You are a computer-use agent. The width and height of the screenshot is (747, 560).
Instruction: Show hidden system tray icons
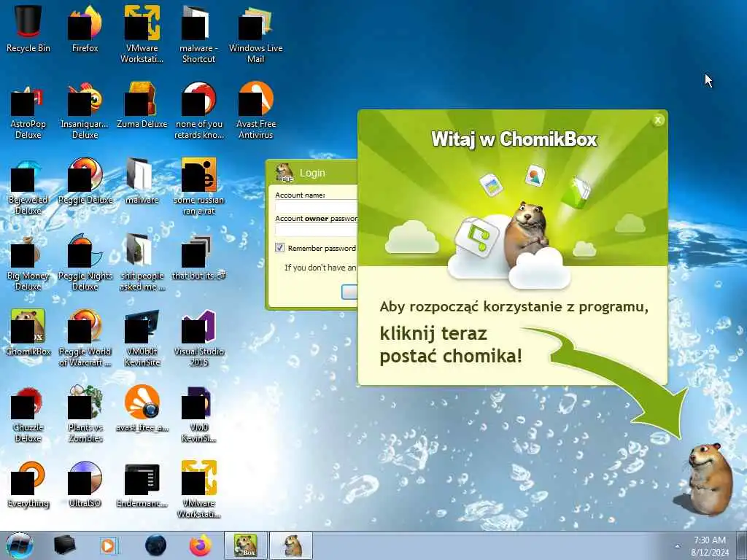click(x=677, y=546)
